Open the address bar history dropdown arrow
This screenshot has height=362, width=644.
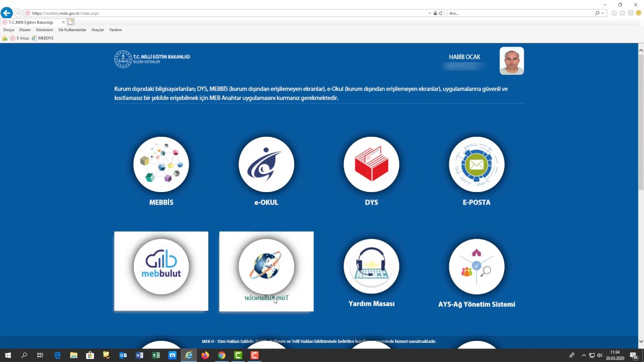pyautogui.click(x=430, y=13)
